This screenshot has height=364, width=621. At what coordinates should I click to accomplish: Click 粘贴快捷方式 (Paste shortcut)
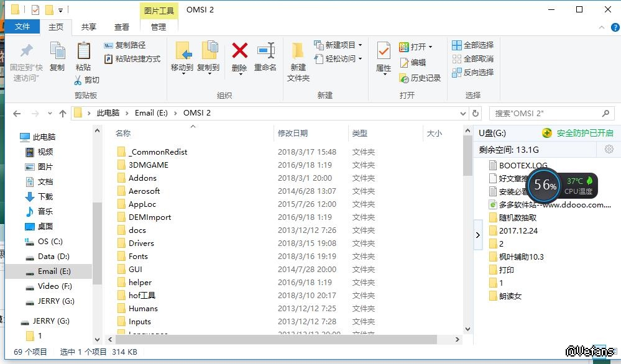pyautogui.click(x=132, y=59)
